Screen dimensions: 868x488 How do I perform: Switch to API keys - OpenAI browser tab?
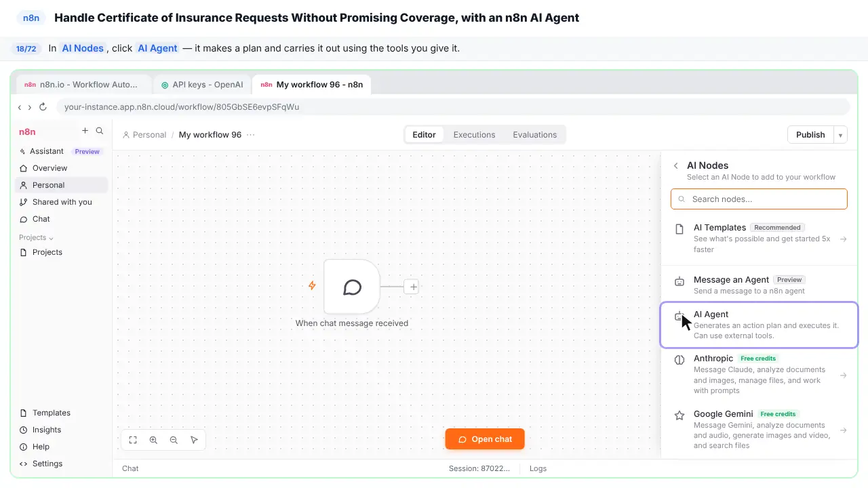(202, 85)
